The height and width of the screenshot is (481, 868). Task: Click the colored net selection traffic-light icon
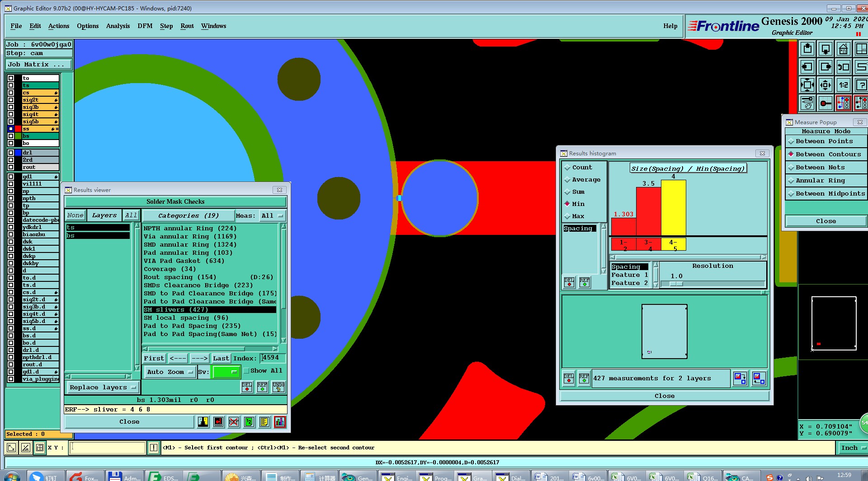point(844,103)
